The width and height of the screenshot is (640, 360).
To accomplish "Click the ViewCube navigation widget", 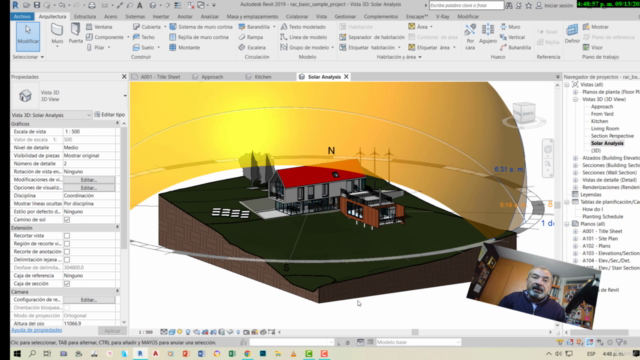I will click(524, 114).
